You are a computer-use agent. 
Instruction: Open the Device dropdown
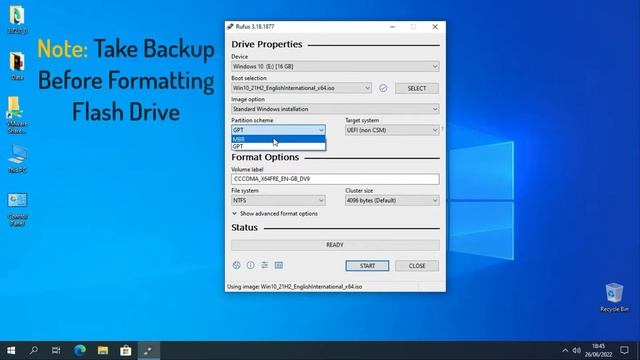335,67
